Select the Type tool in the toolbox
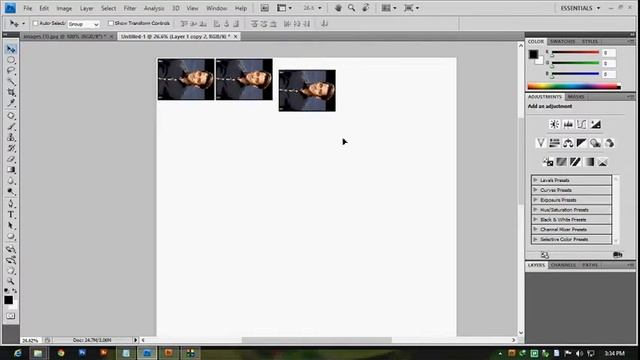This screenshot has width=640, height=360. click(x=11, y=215)
